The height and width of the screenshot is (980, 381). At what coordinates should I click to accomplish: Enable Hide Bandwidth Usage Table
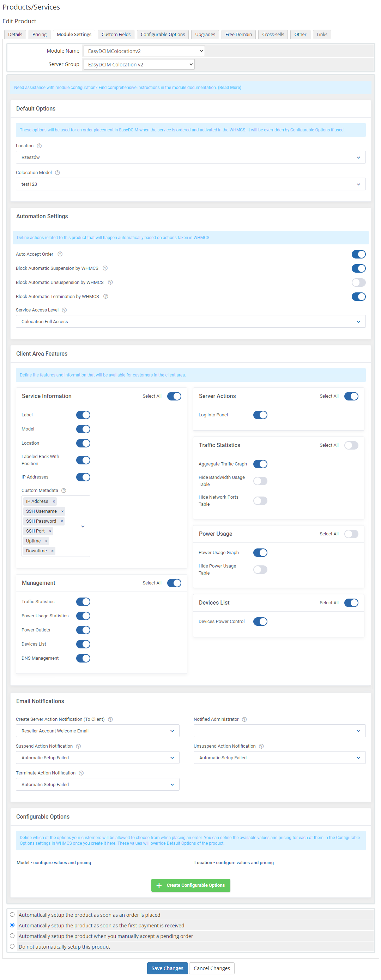coord(260,481)
